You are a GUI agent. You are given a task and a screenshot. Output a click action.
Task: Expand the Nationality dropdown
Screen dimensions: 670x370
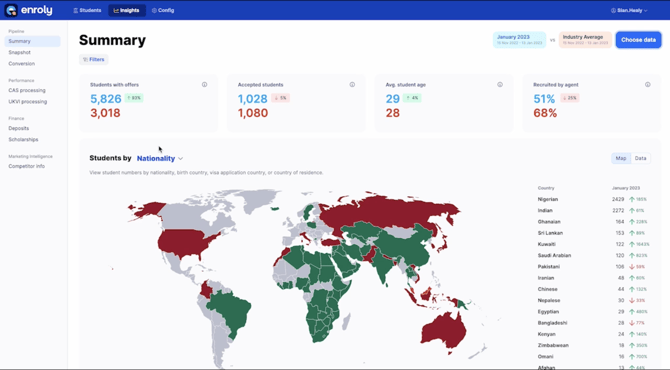[160, 159]
